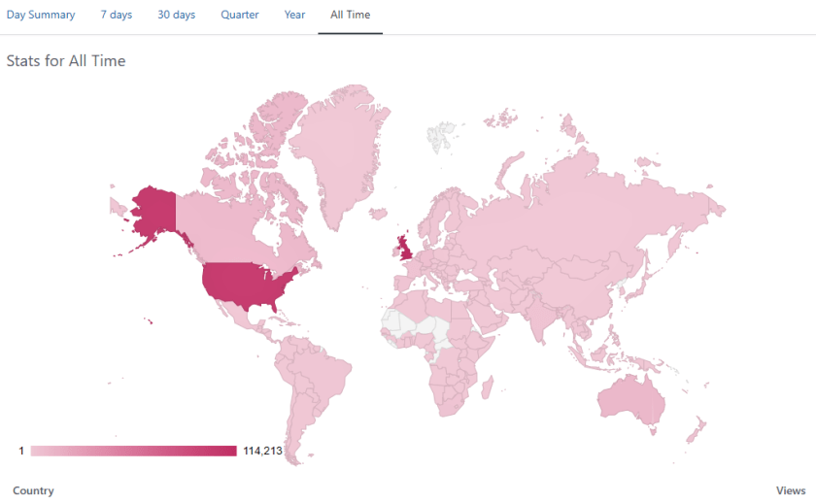816x504 pixels.
Task: Click the pink views gradient legend bar
Action: (134, 451)
